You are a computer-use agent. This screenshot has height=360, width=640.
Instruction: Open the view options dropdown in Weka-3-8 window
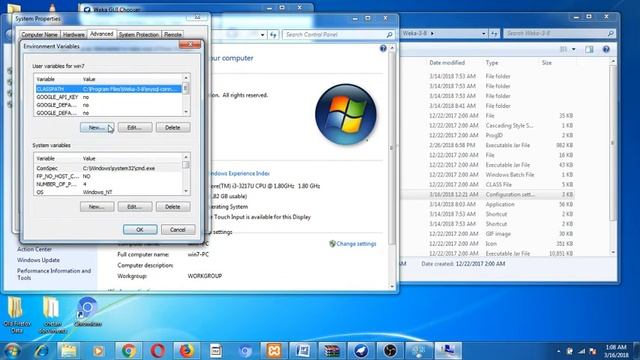573,49
